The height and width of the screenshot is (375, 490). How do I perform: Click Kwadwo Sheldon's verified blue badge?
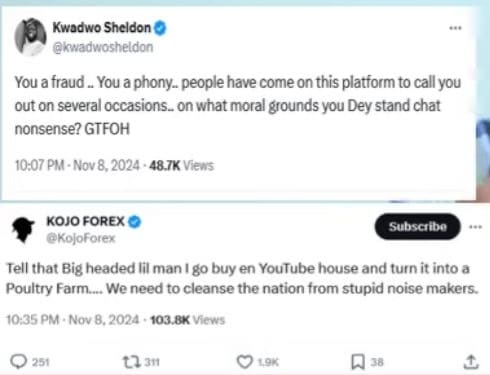click(160, 28)
